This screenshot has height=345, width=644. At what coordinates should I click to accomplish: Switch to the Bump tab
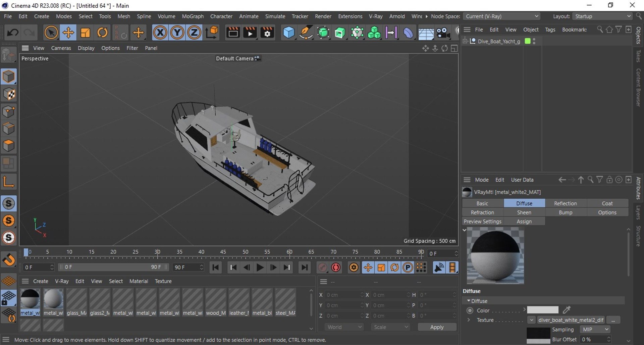pos(566,212)
